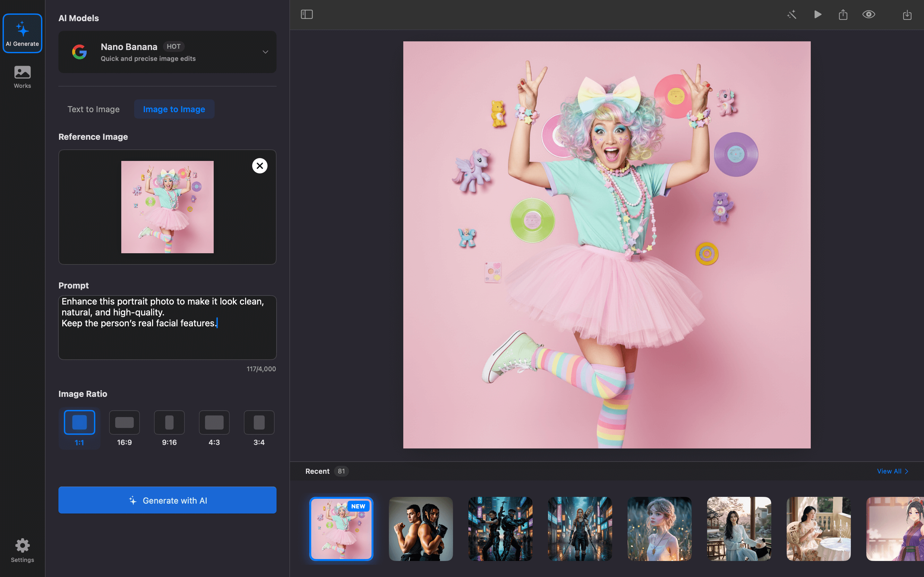Viewport: 924px width, 577px height.
Task: Choose the 9:16 image ratio
Action: [x=169, y=427]
